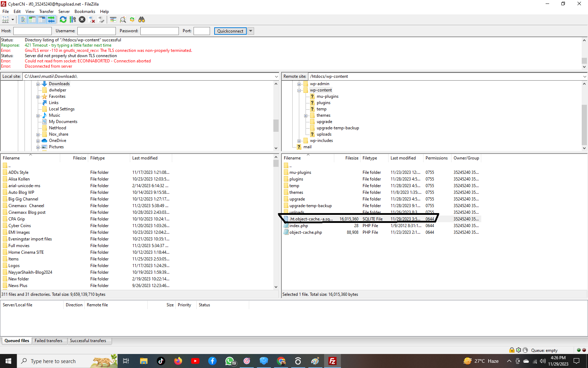The image size is (588, 368).
Task: Open the Bookmarks menu
Action: pos(85,12)
